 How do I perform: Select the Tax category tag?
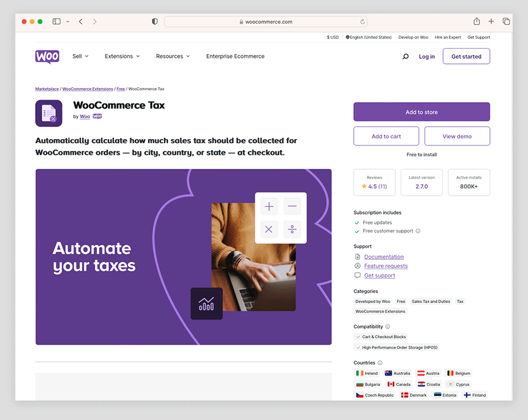460,302
